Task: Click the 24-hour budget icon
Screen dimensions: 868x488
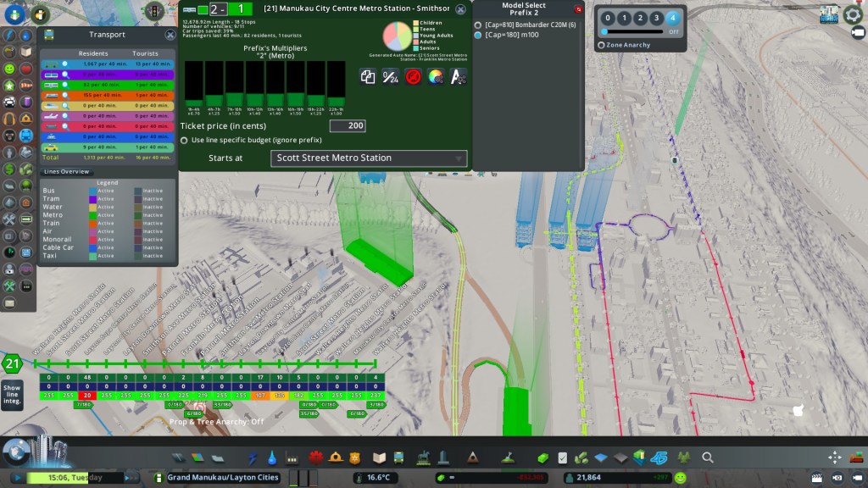Action: tap(391, 77)
